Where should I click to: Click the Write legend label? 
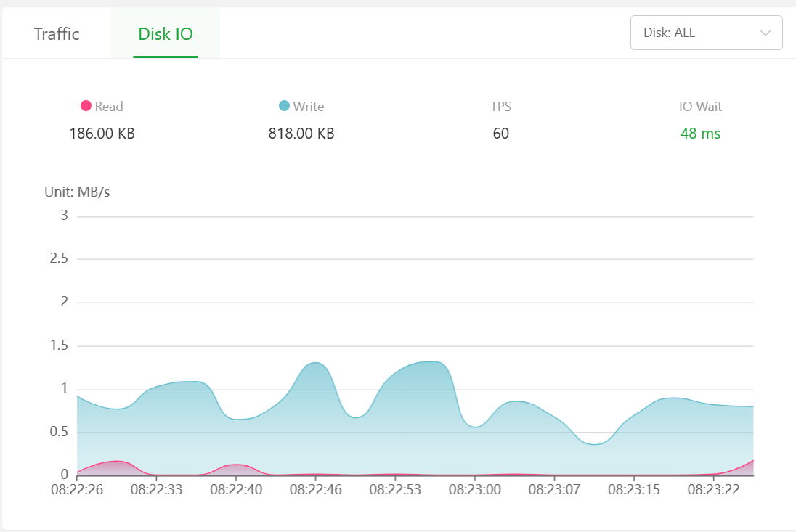(x=308, y=107)
